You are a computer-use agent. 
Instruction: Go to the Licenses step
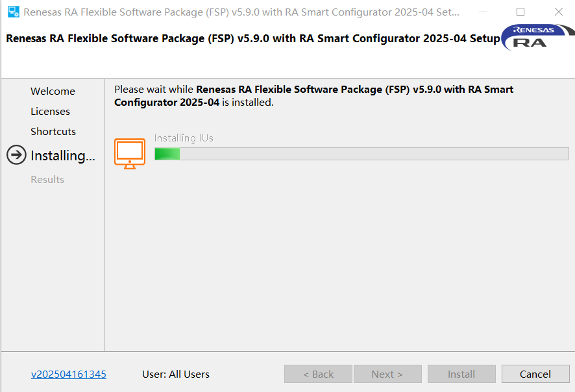(x=50, y=112)
